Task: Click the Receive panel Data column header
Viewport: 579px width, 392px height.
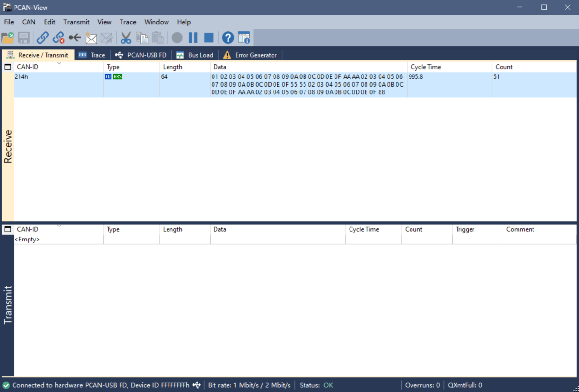Action: 309,67
